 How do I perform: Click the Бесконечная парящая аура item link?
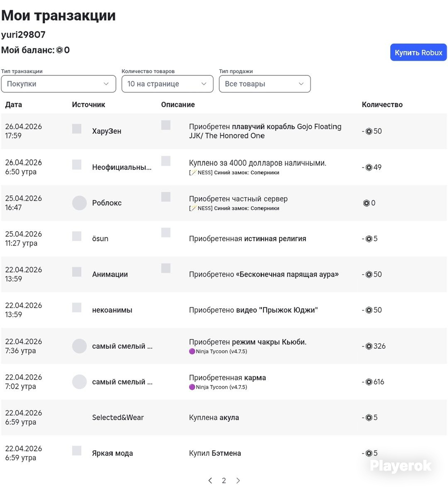point(287,274)
